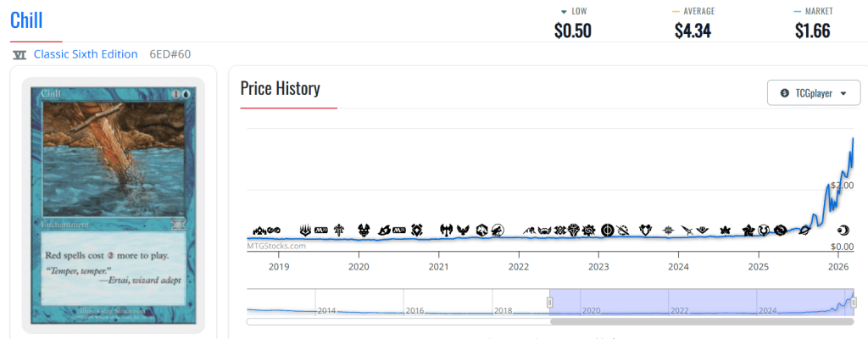This screenshot has width=868, height=339.
Task: Click the LOW price of $0.50
Action: (x=572, y=31)
